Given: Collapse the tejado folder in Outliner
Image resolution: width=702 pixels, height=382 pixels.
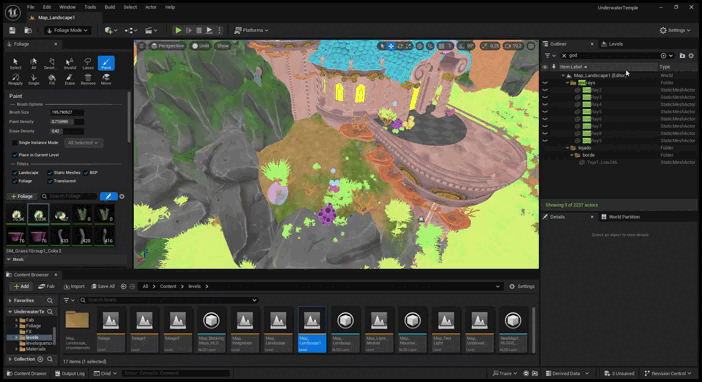Looking at the screenshot, I should (567, 148).
